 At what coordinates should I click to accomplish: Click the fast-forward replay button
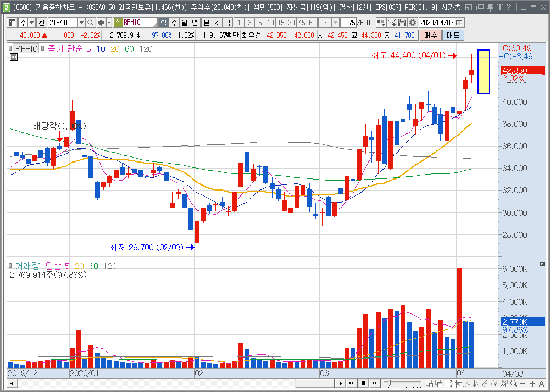[375, 383]
